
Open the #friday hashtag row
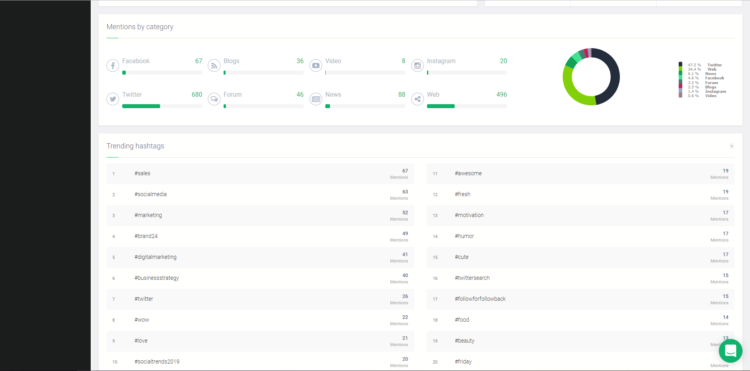point(580,362)
